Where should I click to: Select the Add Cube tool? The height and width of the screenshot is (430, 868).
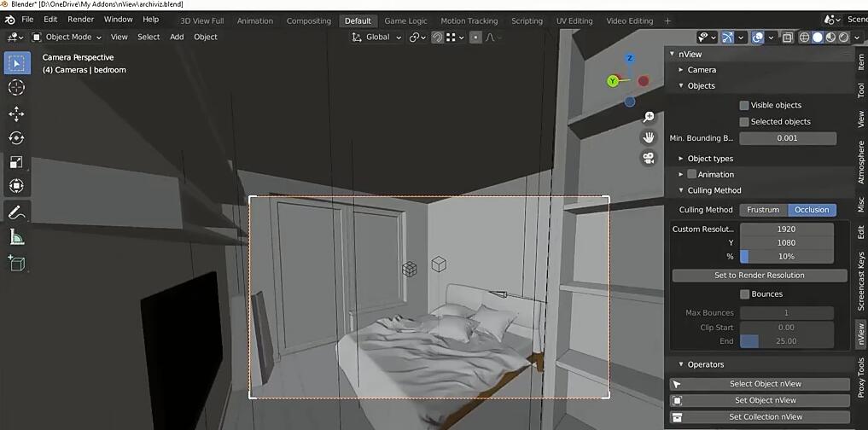16,262
